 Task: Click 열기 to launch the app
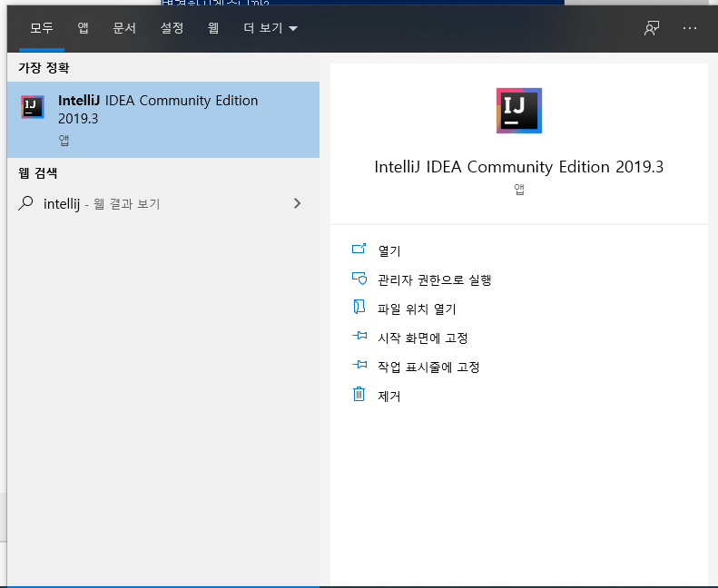pyautogui.click(x=389, y=250)
